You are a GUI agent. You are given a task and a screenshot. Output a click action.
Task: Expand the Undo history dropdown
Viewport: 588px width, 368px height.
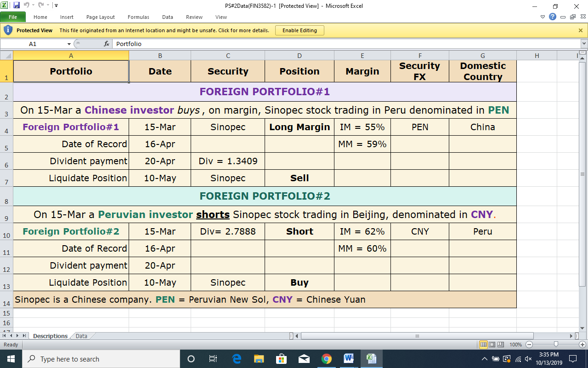click(33, 5)
